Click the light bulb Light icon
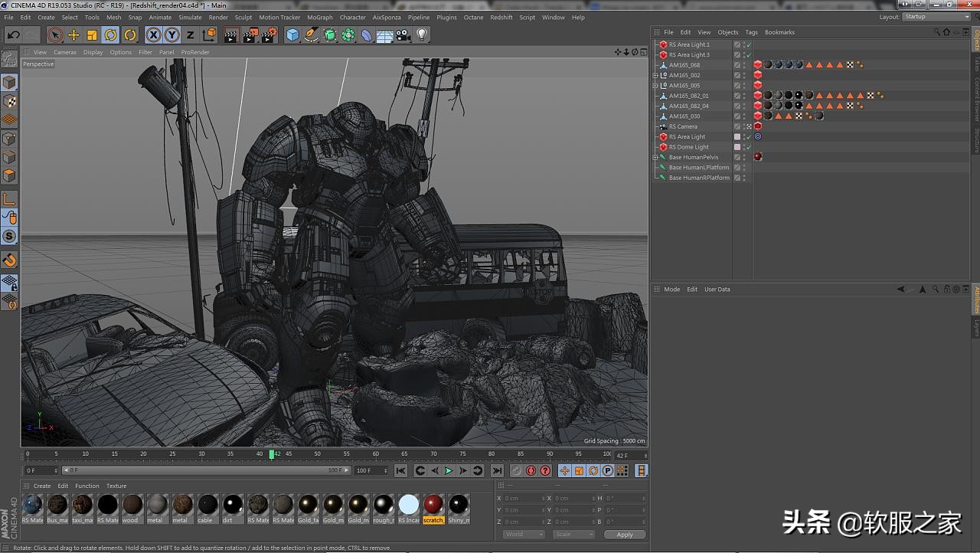Screen dimensions: 980x553 [x=422, y=34]
